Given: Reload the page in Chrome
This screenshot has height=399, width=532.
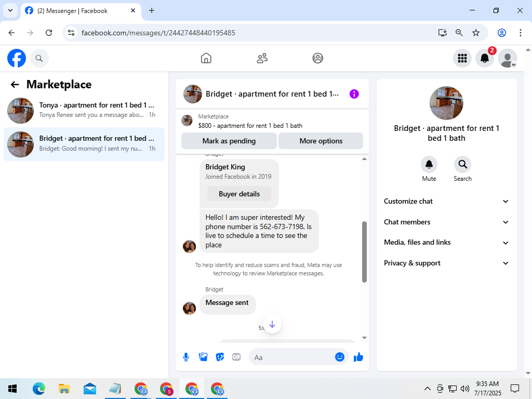Looking at the screenshot, I should click(49, 33).
